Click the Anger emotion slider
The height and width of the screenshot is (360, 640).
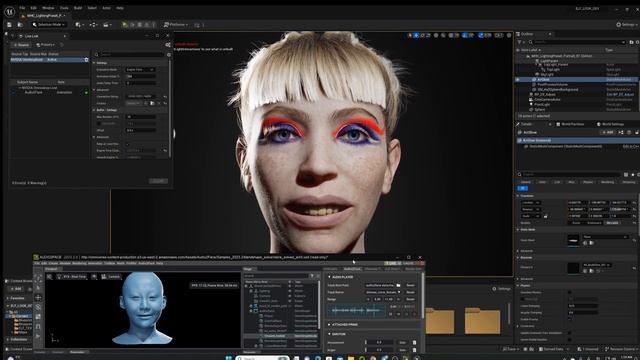coord(380,350)
